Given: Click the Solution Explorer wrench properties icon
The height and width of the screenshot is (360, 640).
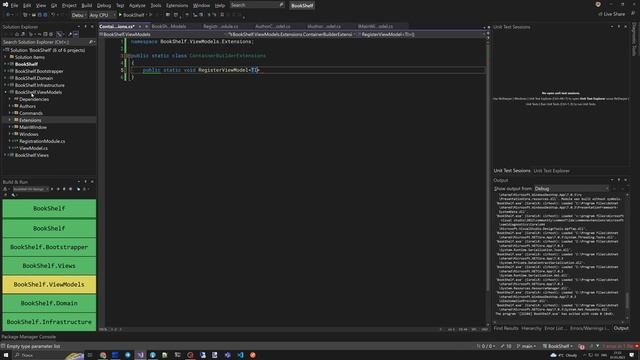Looking at the screenshot, I should pyautogui.click(x=70, y=34).
